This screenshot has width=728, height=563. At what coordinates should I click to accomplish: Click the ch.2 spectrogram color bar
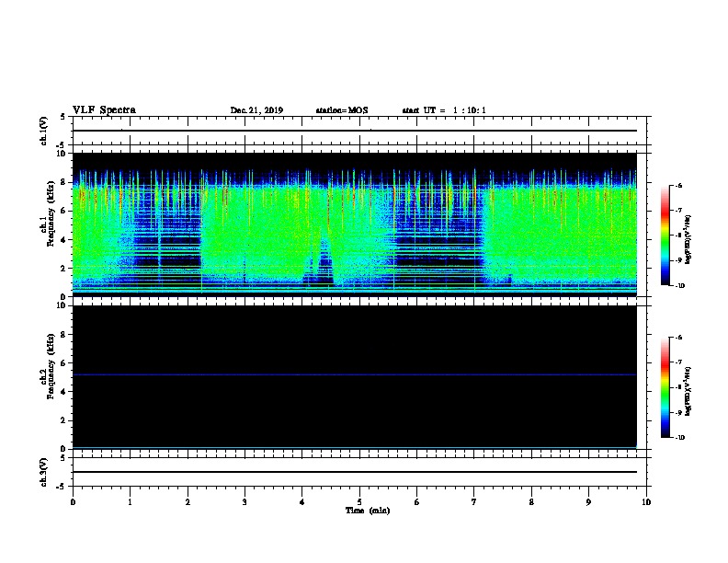[665, 387]
